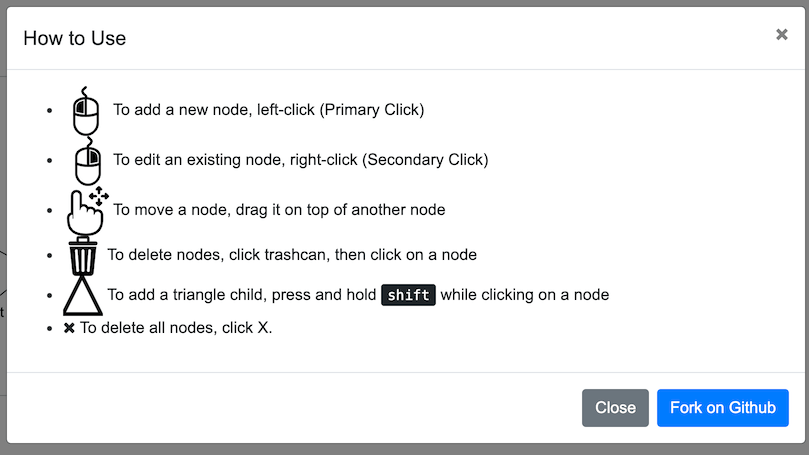Click the small X delete-all icon
The width and height of the screenshot is (809, 455).
(x=69, y=327)
